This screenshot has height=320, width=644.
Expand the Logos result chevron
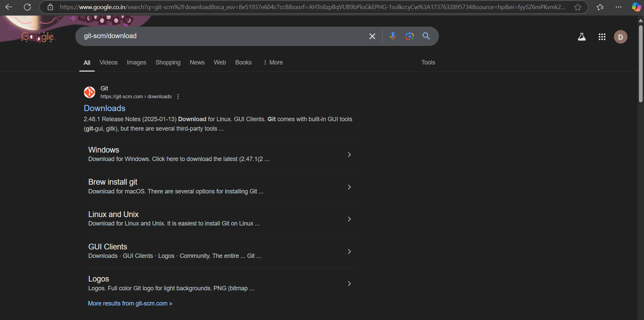tap(349, 284)
